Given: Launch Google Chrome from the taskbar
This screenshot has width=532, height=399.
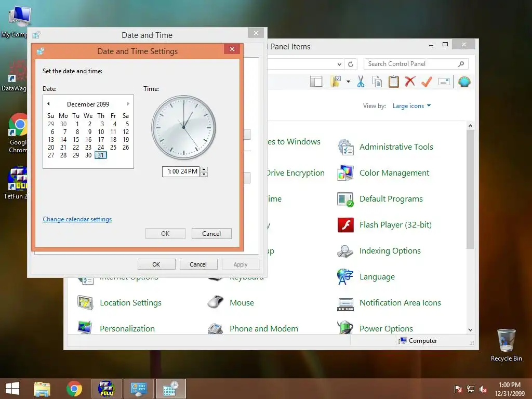Looking at the screenshot, I should click(74, 389).
